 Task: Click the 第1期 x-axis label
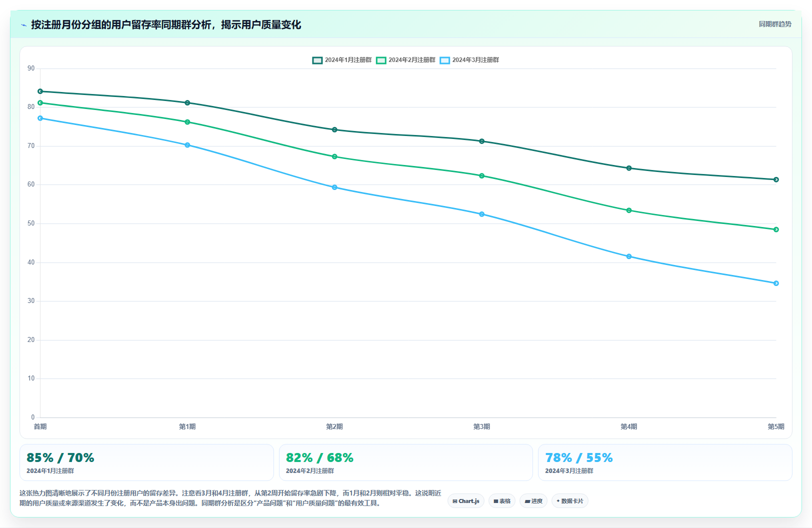tap(187, 426)
